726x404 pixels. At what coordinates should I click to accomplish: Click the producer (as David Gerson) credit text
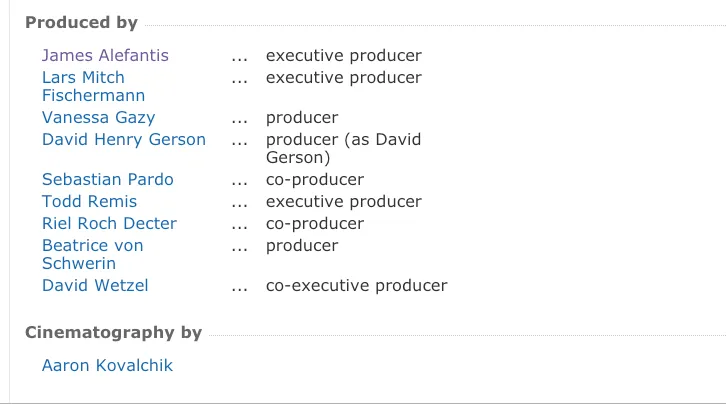tap(344, 149)
